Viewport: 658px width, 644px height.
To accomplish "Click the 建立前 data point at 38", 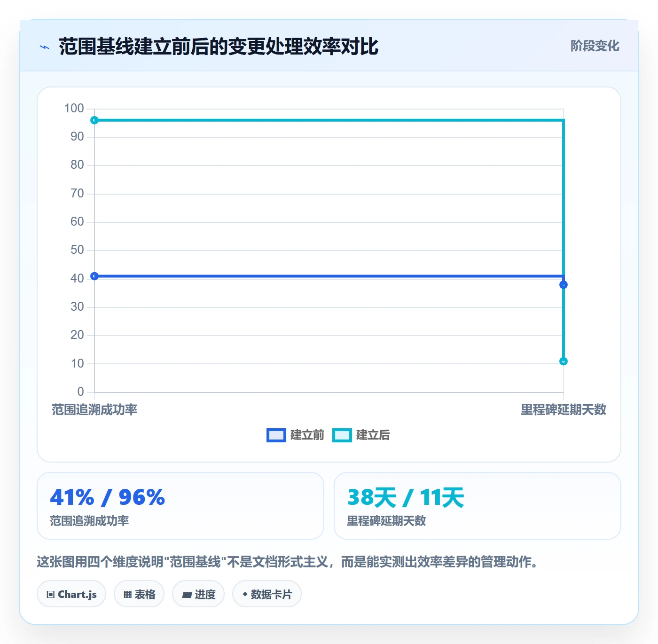I will (x=564, y=285).
